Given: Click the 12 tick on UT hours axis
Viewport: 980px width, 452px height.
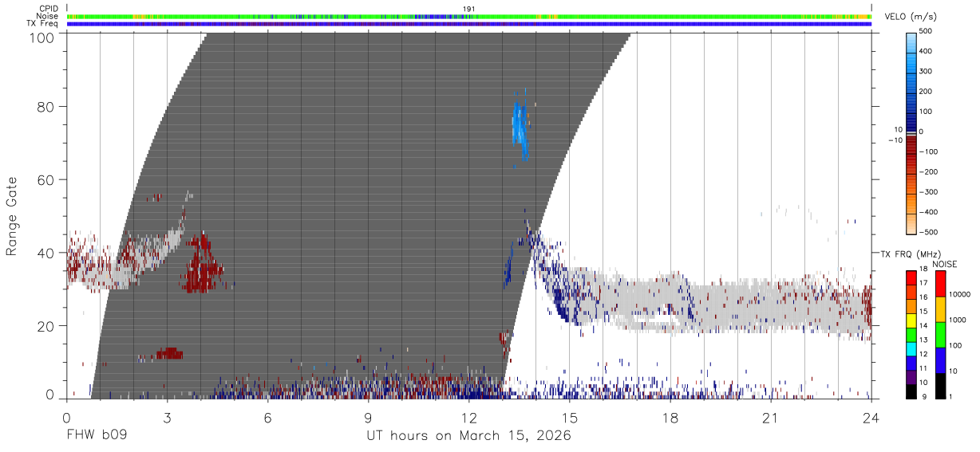Looking at the screenshot, I should 469,417.
